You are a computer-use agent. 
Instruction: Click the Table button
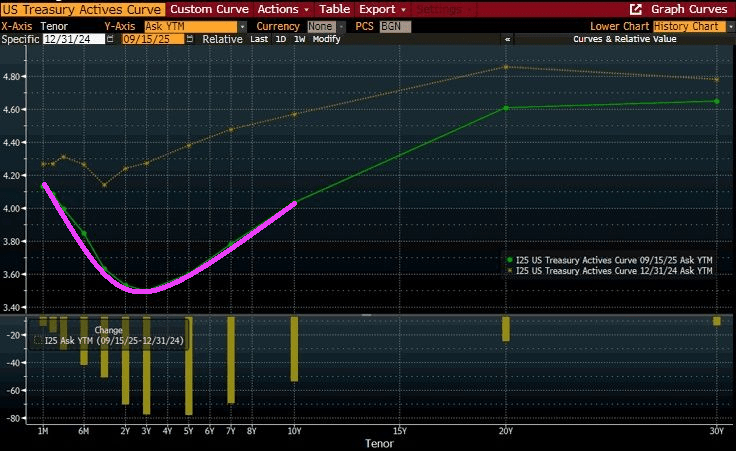(334, 8)
